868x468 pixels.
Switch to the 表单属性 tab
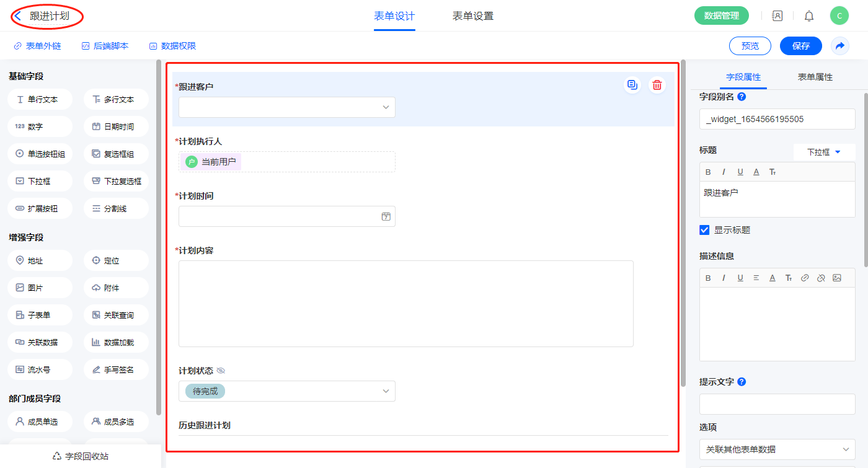815,77
